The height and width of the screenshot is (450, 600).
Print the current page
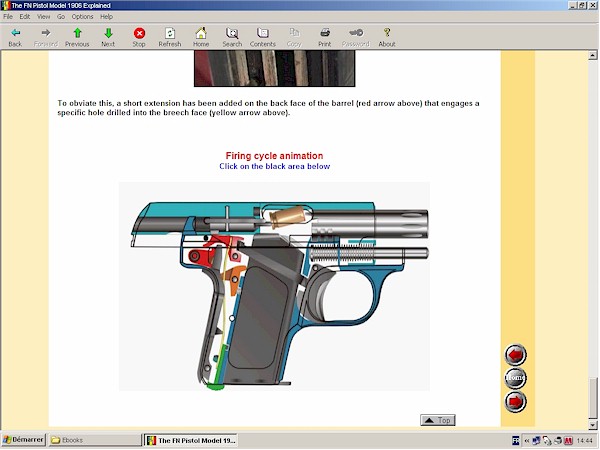pos(325,37)
